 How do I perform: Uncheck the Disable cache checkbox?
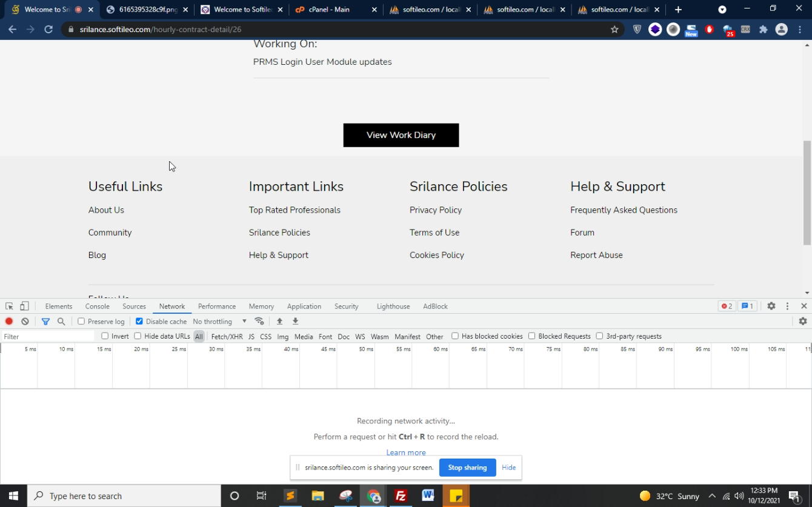139,322
